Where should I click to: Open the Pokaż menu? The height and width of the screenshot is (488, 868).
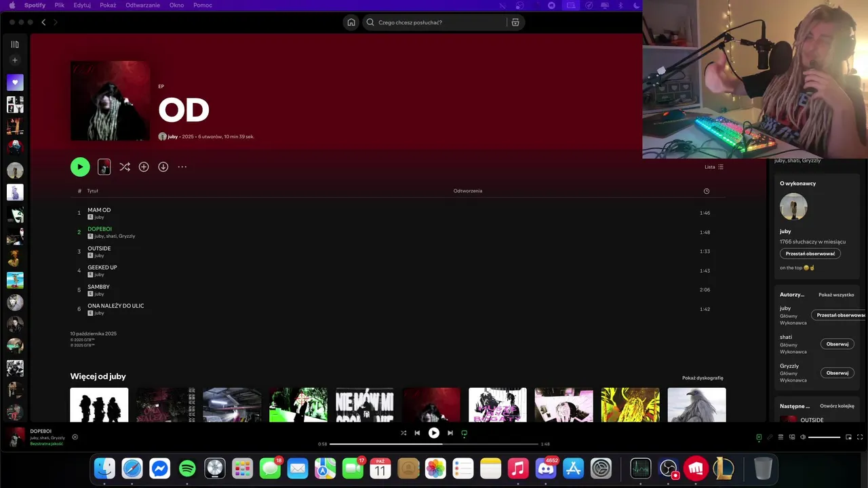coord(108,5)
